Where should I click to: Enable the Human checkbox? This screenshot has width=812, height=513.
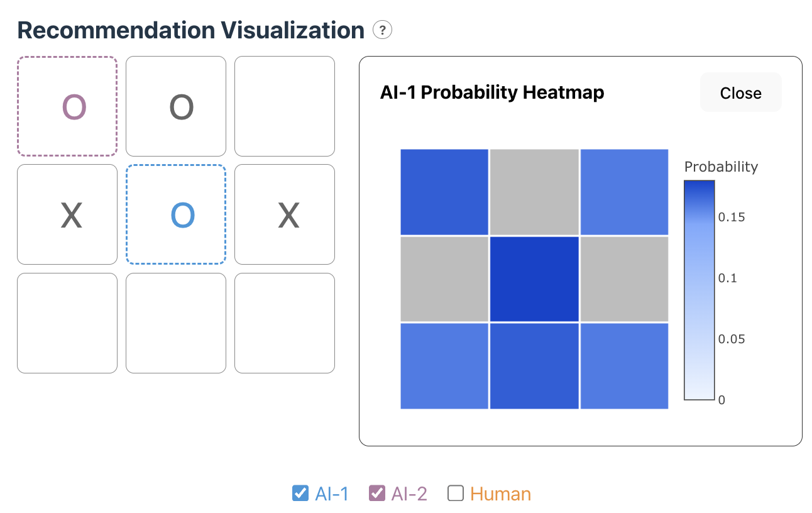[455, 494]
